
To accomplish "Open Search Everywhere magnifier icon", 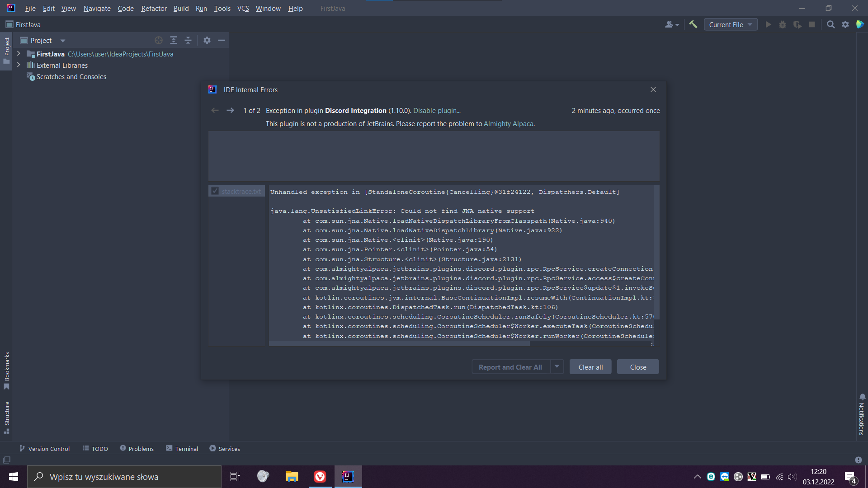I will pyautogui.click(x=831, y=24).
